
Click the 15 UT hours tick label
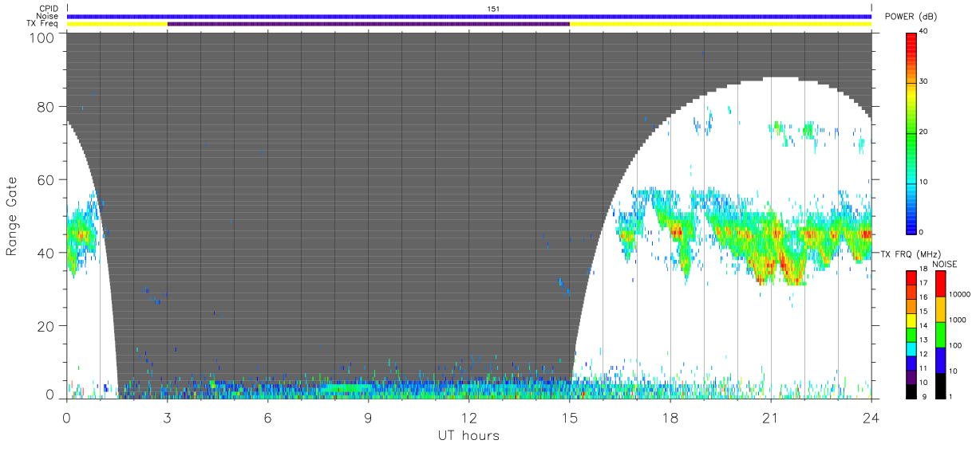[x=570, y=417]
